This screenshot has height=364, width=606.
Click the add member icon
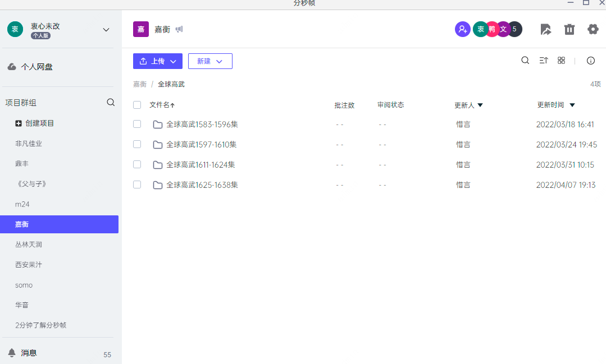463,29
